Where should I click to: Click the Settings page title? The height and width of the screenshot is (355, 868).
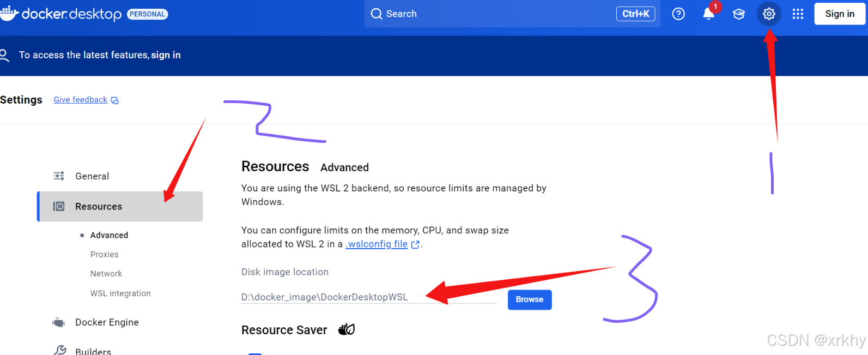coord(21,100)
